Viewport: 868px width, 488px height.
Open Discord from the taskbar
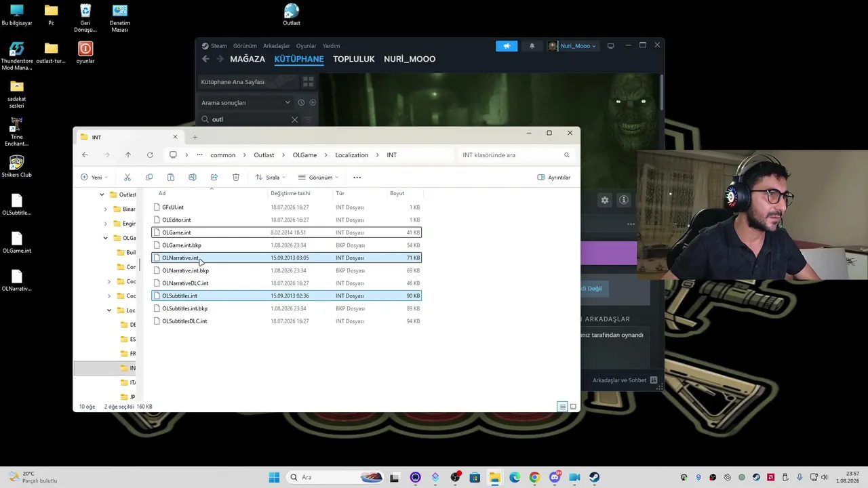(555, 477)
